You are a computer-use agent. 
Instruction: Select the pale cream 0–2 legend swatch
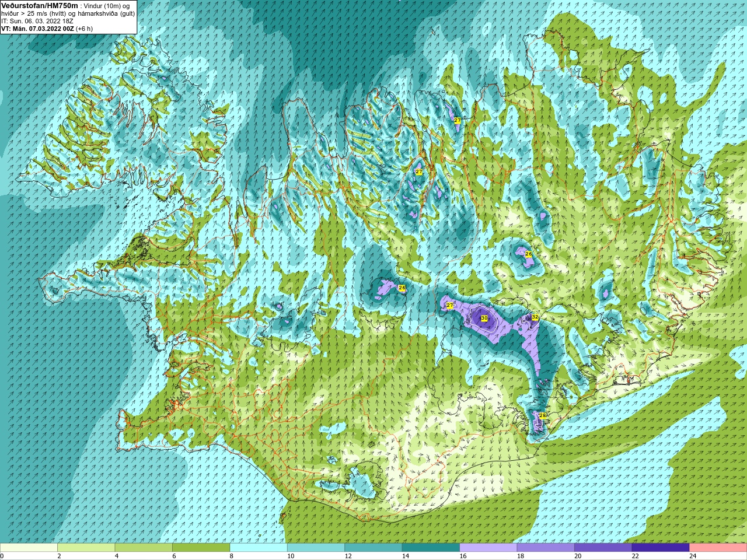[29, 548]
